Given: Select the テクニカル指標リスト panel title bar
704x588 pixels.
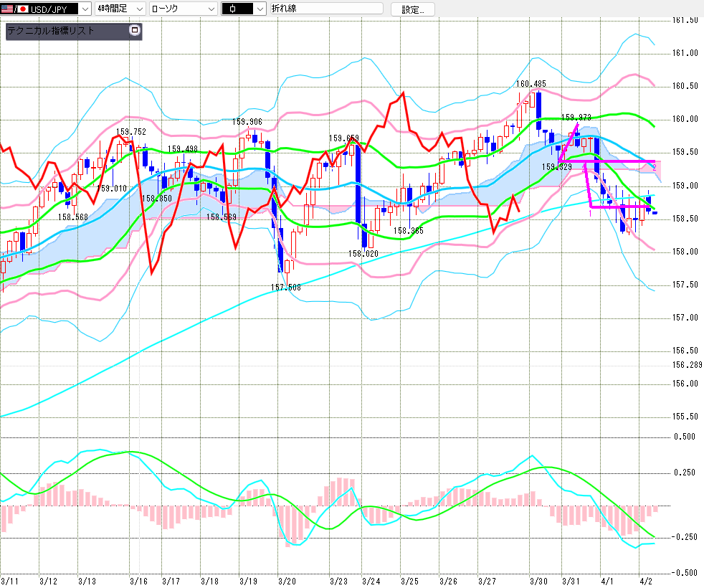Looking at the screenshot, I should tap(65, 31).
